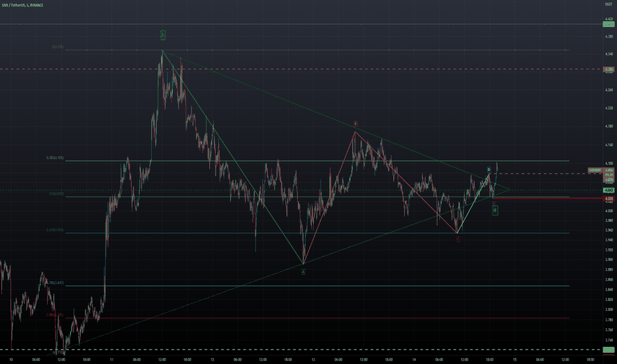
Task: Select the Fibonacci 0.618(3.954) level label
Action: tap(55, 230)
